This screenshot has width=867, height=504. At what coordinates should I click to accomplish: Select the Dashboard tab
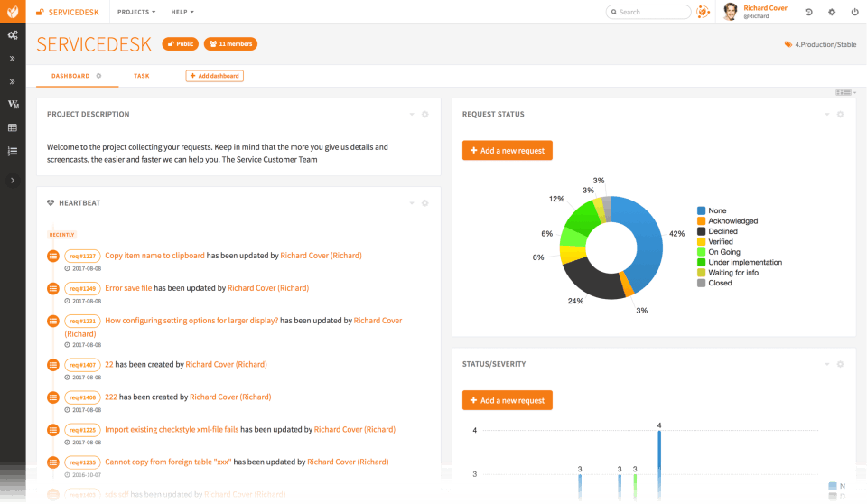(70, 76)
